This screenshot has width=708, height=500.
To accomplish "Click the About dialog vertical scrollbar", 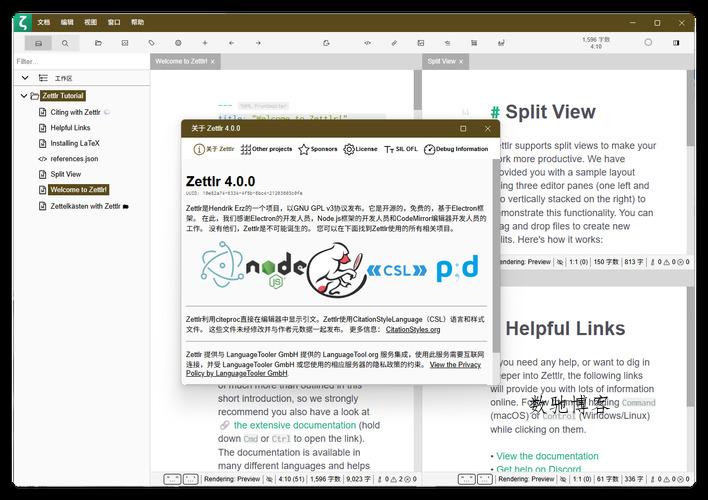I will 496,256.
